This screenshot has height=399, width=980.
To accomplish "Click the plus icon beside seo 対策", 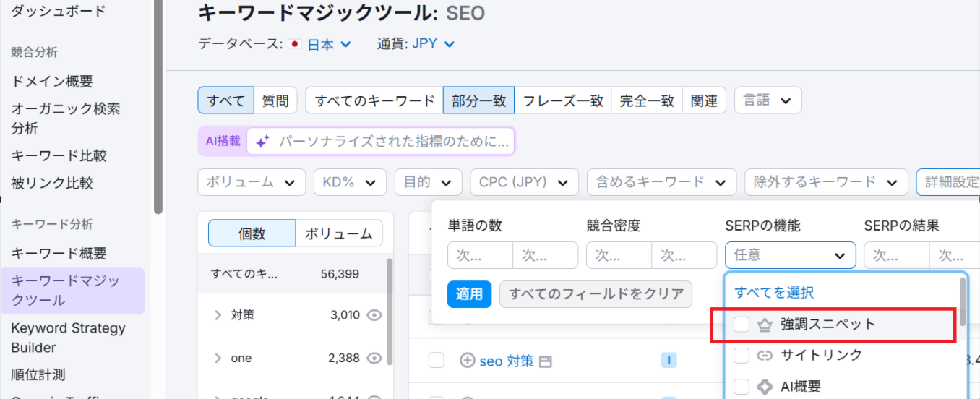I will 468,360.
